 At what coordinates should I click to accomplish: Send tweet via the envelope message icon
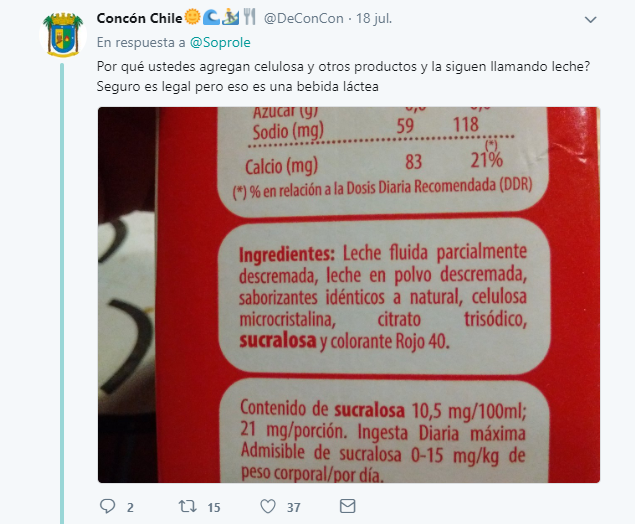[347, 506]
